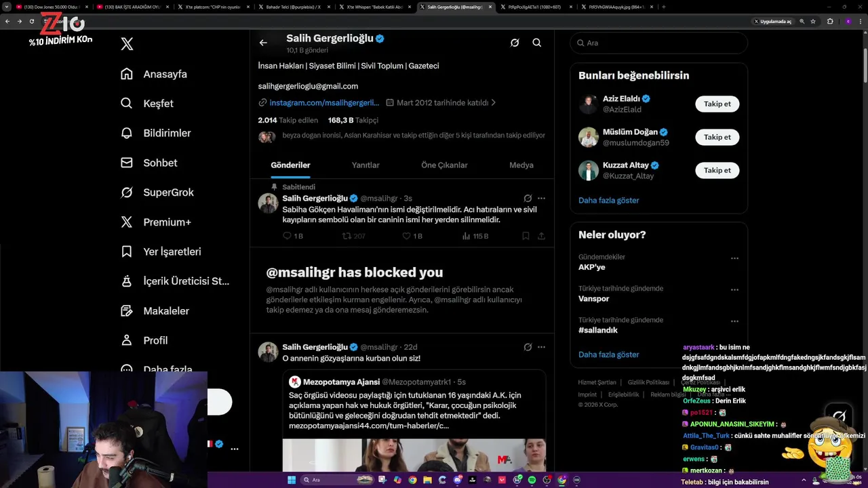Follow Kuzzat Altay

coord(717,170)
